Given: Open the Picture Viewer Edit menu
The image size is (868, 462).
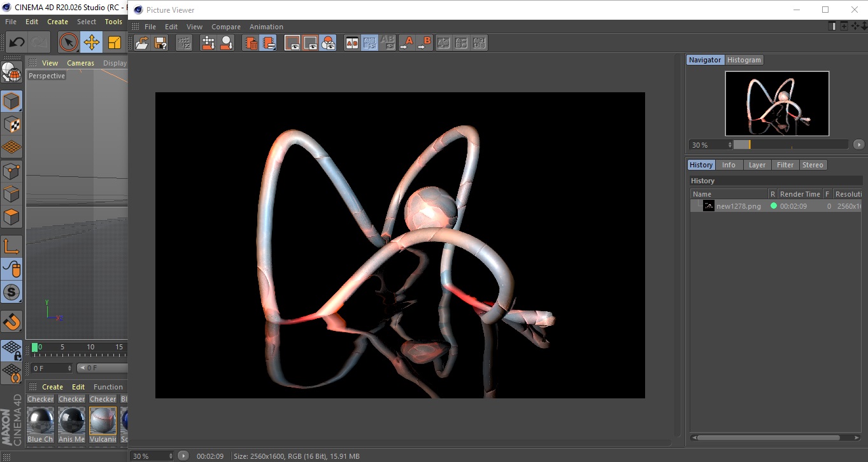Looking at the screenshot, I should (x=171, y=27).
